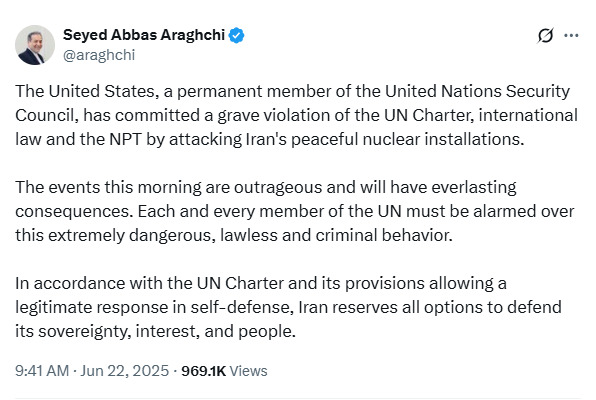
Task: Click the phrase "criminal behavior"
Action: point(384,235)
